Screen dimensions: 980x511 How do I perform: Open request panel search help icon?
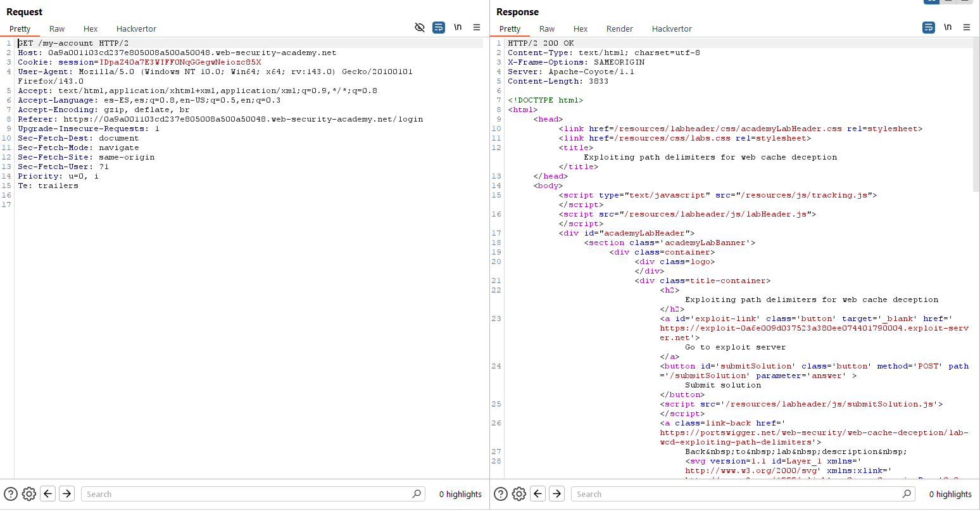11,494
